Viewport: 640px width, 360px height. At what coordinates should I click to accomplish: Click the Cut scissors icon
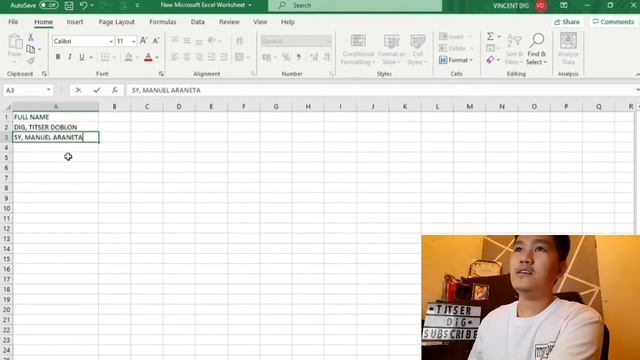[31, 38]
